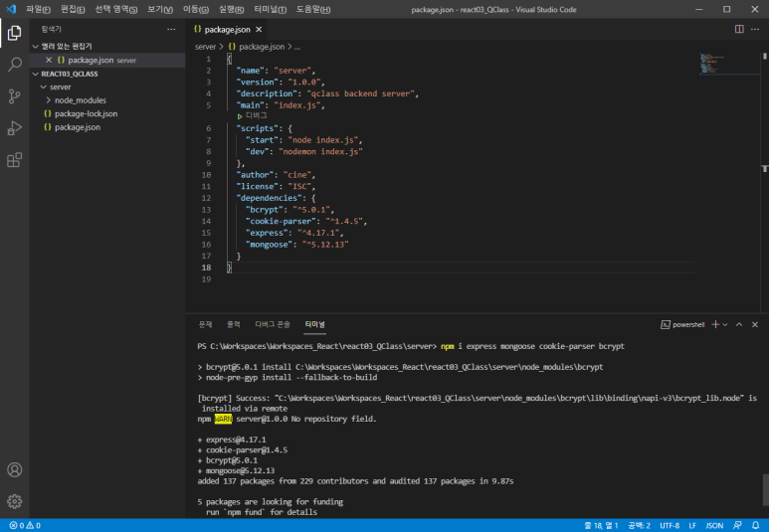This screenshot has width=769, height=532.
Task: Open the Selection menu (선택 영역)
Action: (115, 9)
